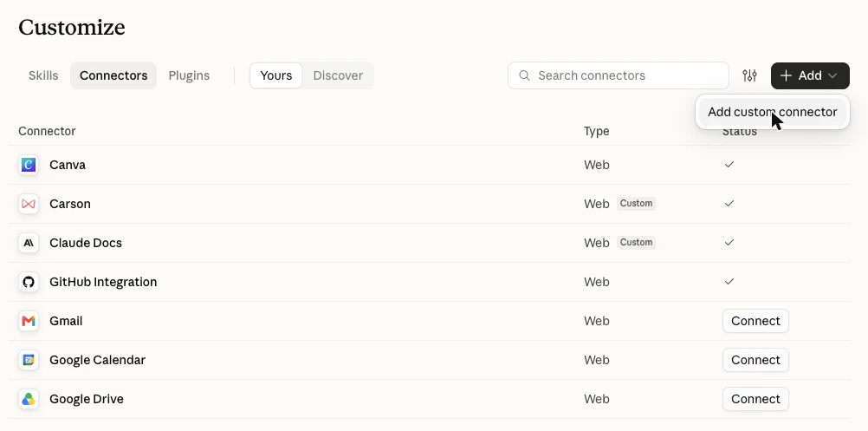The height and width of the screenshot is (431, 868).
Task: Click the Google Calendar row name
Action: click(97, 360)
